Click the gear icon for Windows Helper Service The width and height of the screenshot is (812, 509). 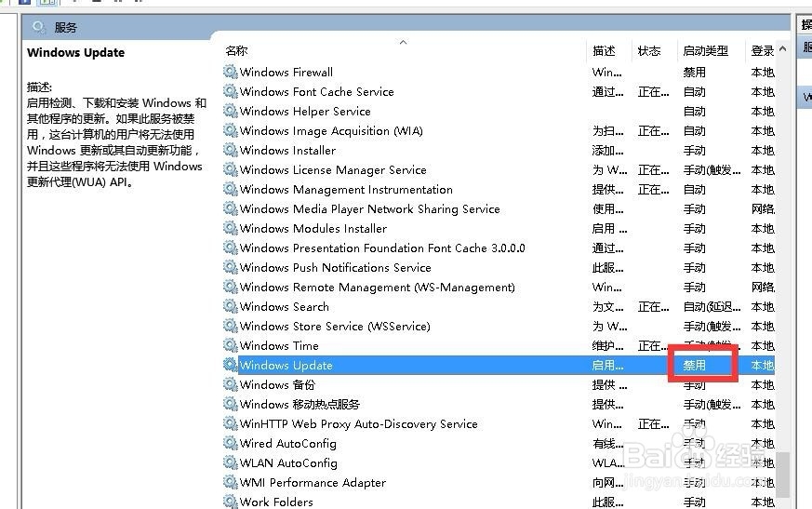[231, 111]
